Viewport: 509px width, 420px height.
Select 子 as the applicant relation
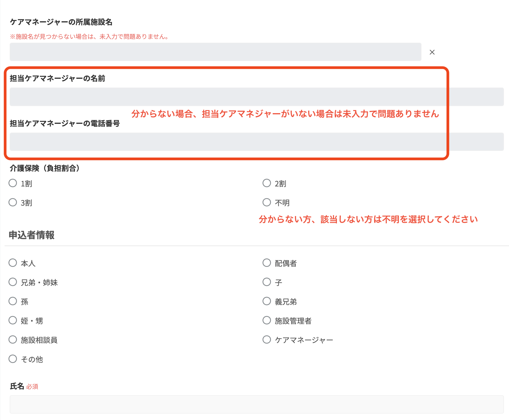[x=267, y=282]
